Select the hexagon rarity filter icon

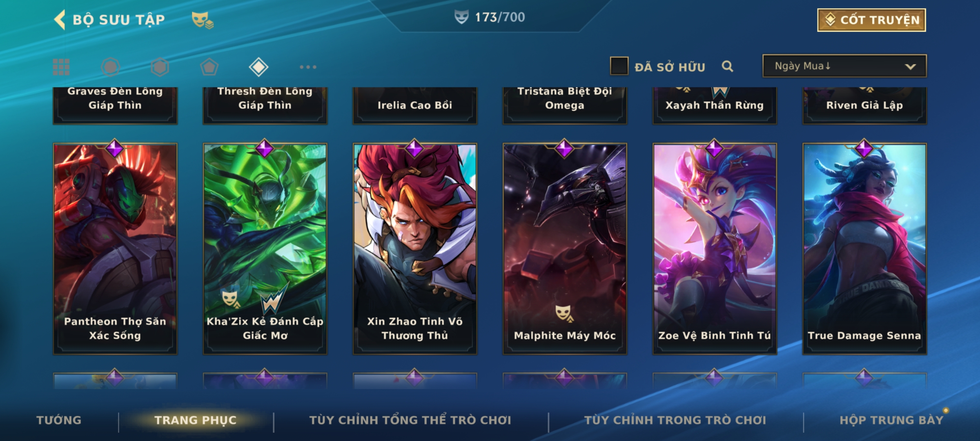tap(160, 67)
